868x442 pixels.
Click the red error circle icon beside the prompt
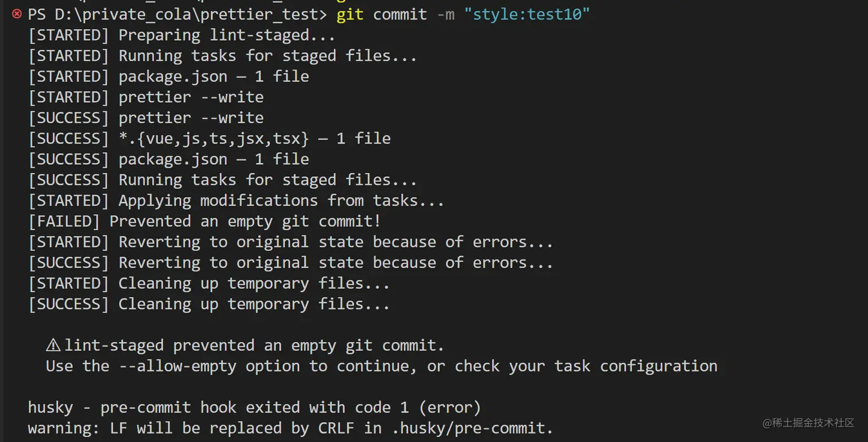[x=17, y=14]
